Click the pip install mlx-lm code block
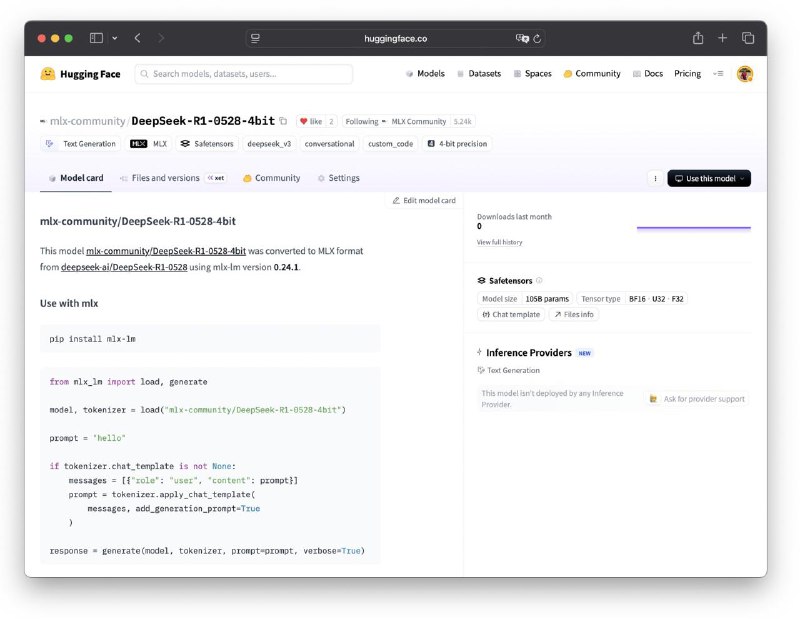 coord(210,339)
